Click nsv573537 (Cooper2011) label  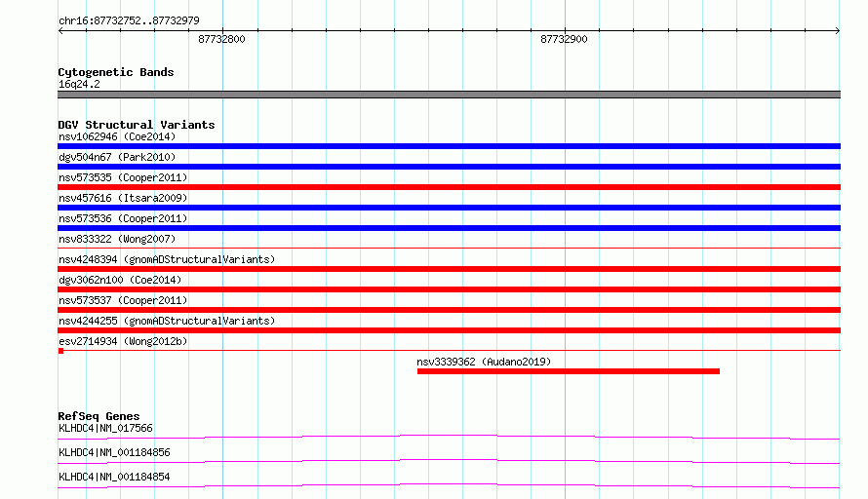[123, 300]
